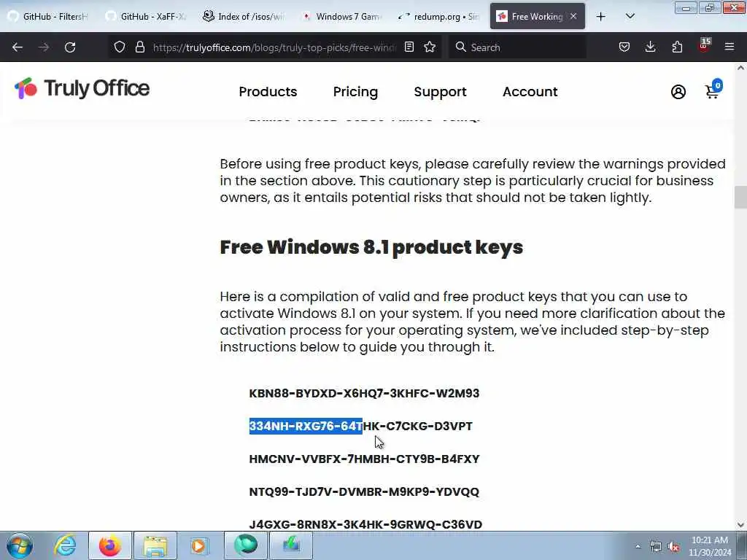Click the Truly Office logo
The image size is (747, 560).
[x=82, y=88]
